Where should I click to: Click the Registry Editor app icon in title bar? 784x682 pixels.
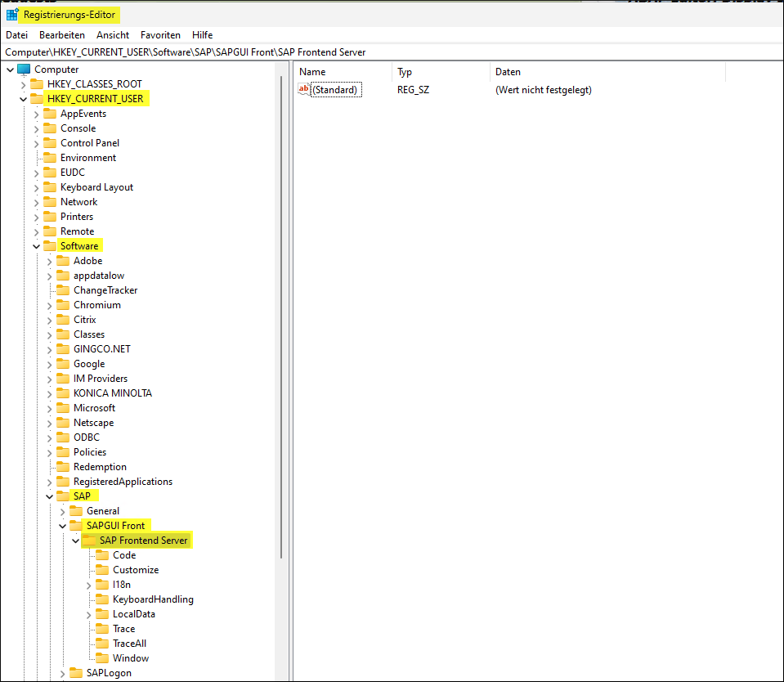point(12,15)
